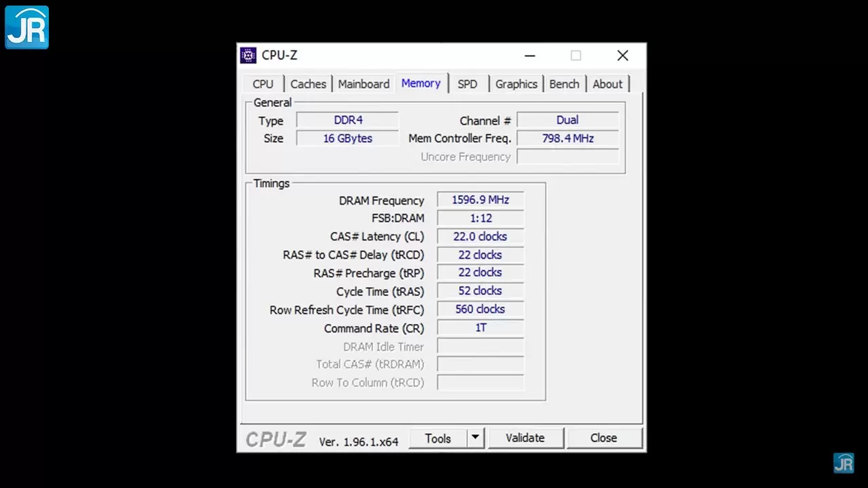Viewport: 868px width, 488px height.
Task: Click the Tools button
Action: coord(438,439)
